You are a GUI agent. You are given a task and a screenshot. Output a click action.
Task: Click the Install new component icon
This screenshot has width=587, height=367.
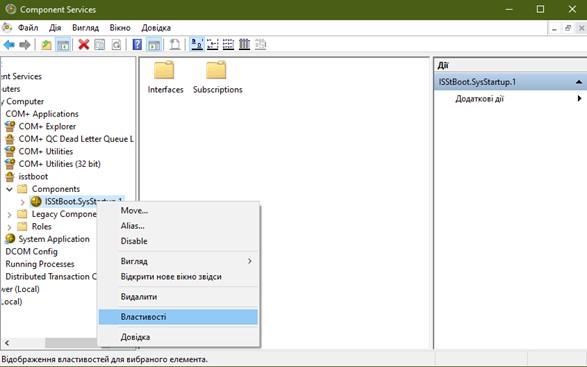[175, 45]
